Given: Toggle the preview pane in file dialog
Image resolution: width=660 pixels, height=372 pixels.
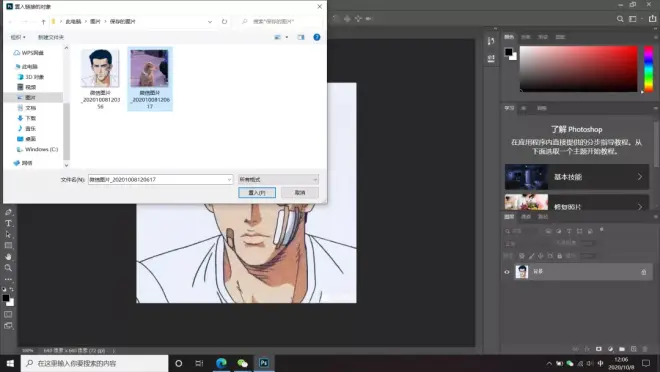Looking at the screenshot, I should click(301, 37).
